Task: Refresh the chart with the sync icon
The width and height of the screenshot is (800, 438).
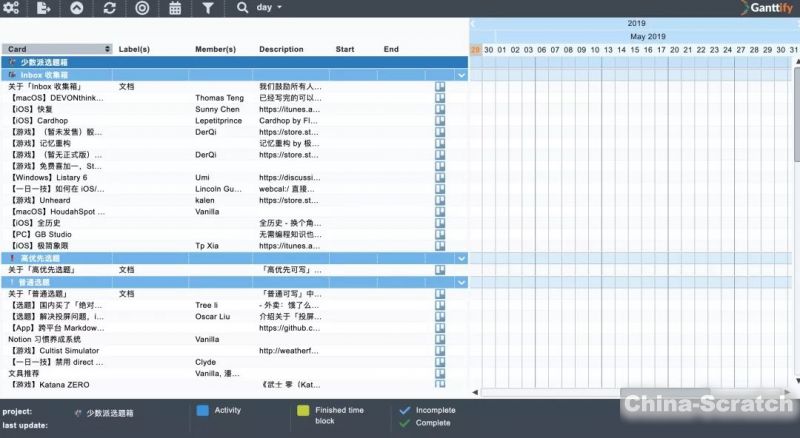Action: tap(109, 8)
